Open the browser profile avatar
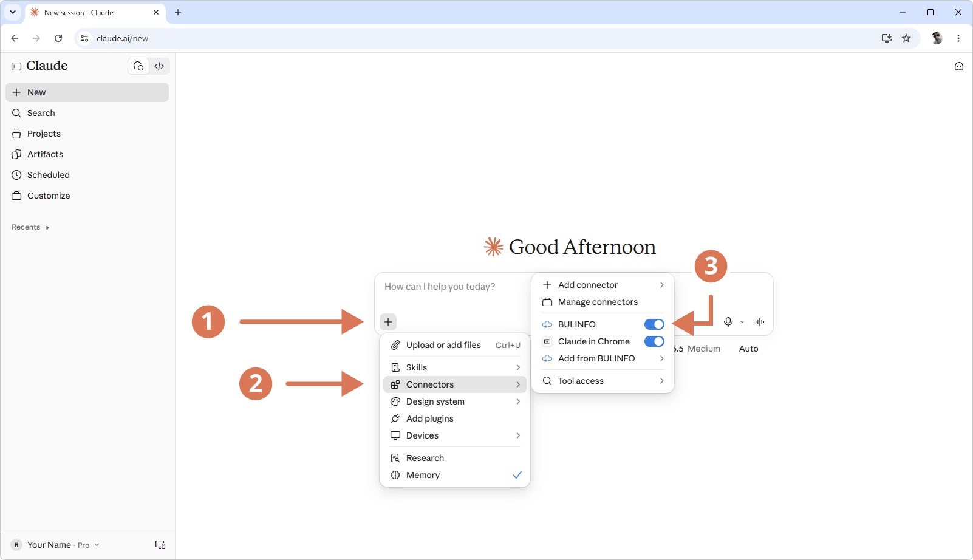Viewport: 973px width, 560px height. pyautogui.click(x=937, y=38)
